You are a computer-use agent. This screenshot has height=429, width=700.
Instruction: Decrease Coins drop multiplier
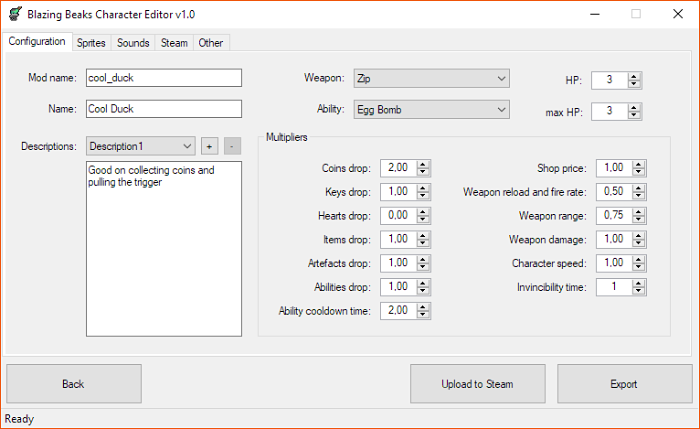point(423,172)
